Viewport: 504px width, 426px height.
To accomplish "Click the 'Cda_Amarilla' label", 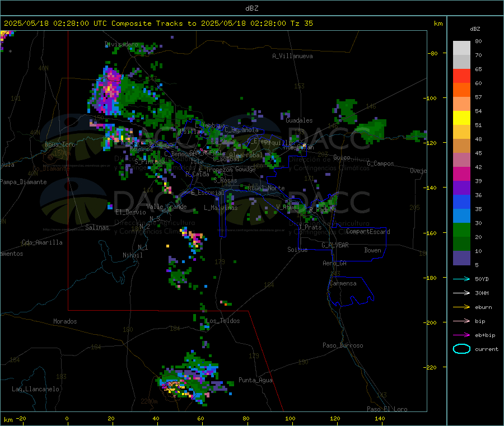I will click(42, 242).
